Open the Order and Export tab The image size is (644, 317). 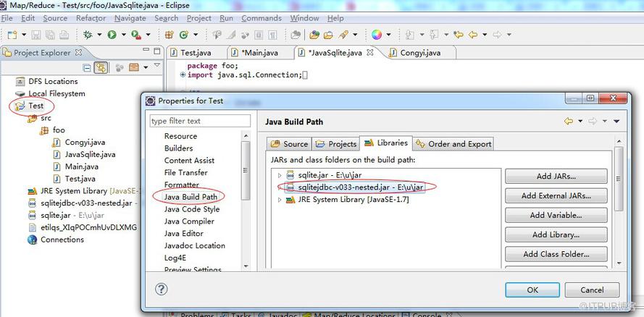tap(453, 144)
